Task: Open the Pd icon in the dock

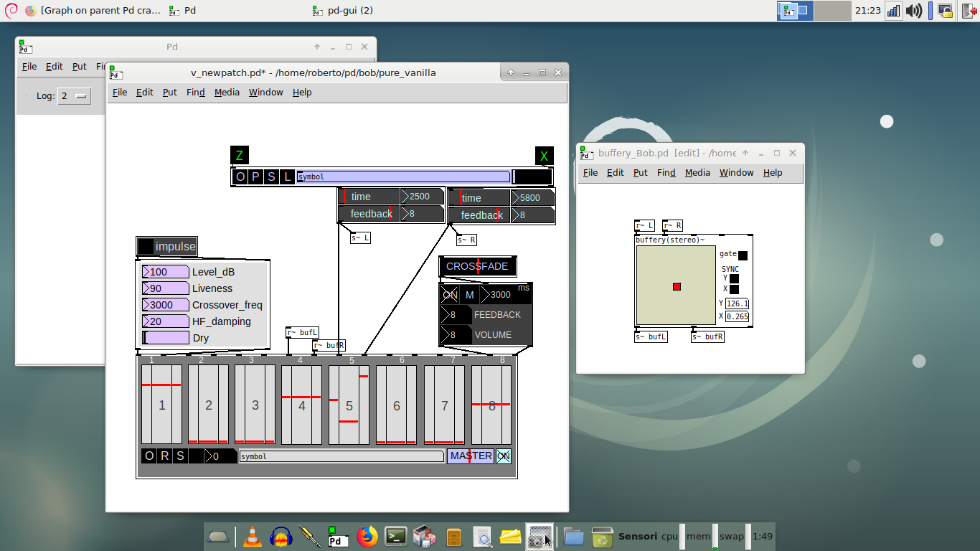Action: coord(338,537)
